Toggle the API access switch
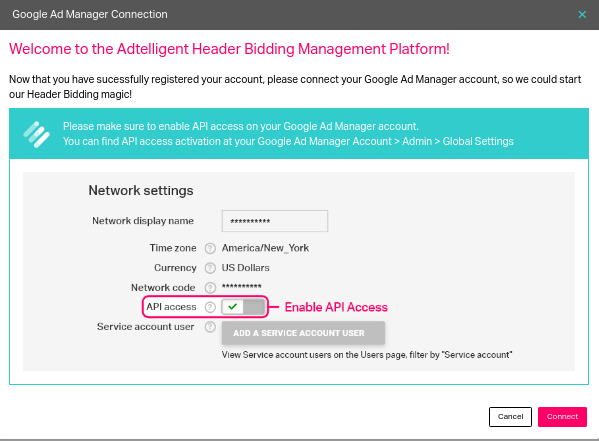Screen dimensions: 599x441 (x=243, y=307)
